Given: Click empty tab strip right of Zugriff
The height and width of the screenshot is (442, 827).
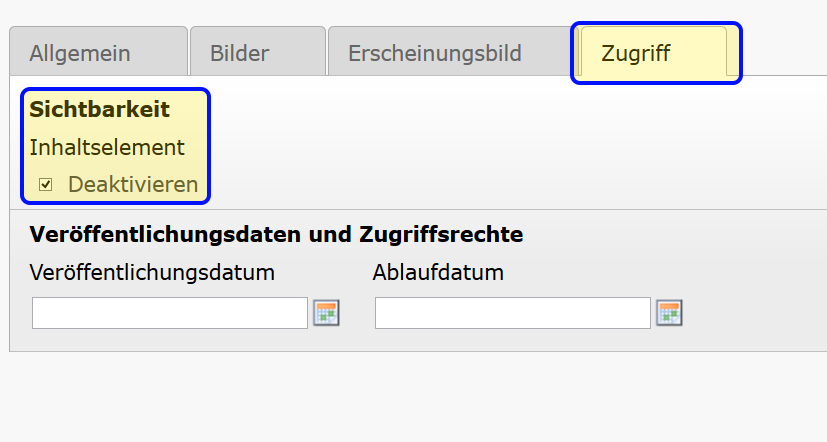Looking at the screenshot, I should tap(785, 52).
